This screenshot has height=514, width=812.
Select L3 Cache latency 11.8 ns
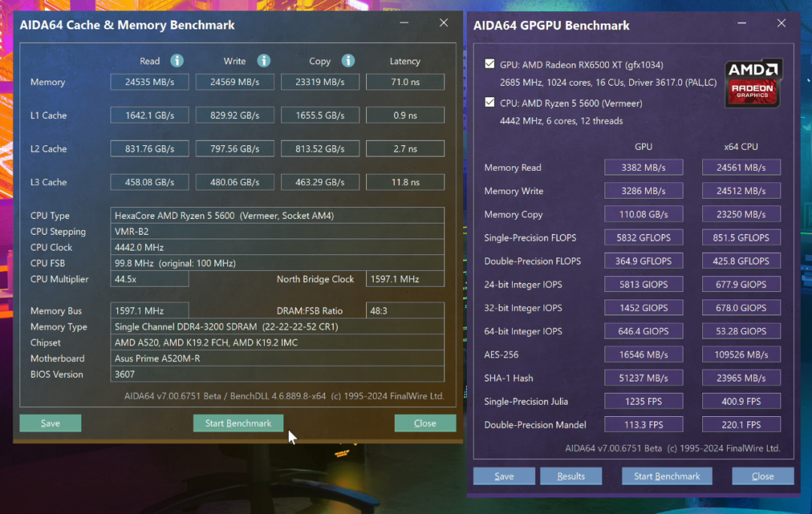[405, 182]
